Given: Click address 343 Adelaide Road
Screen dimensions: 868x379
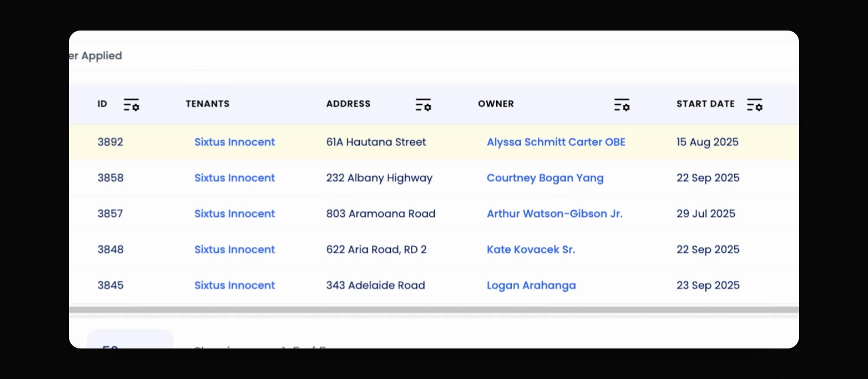Looking at the screenshot, I should 376,285.
